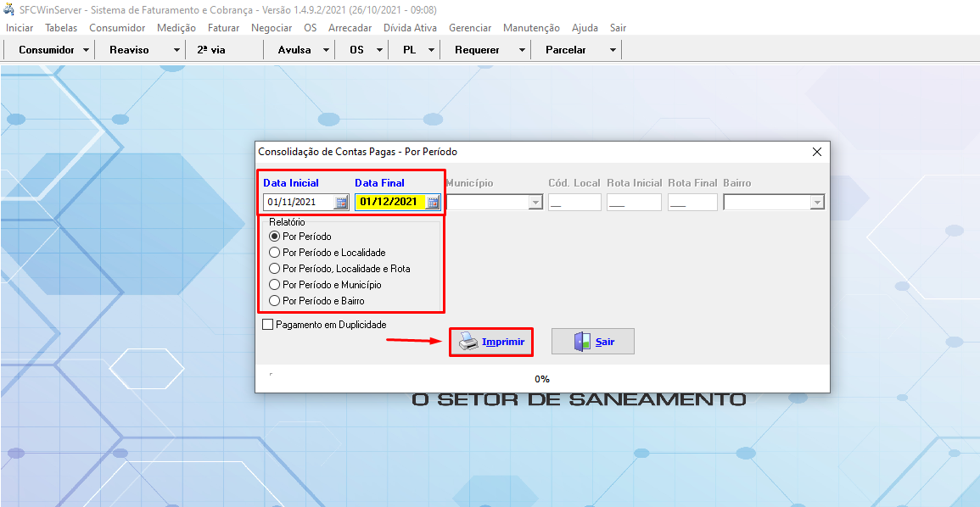Click the door icon on Sair
This screenshot has width=980, height=507.
coord(582,342)
